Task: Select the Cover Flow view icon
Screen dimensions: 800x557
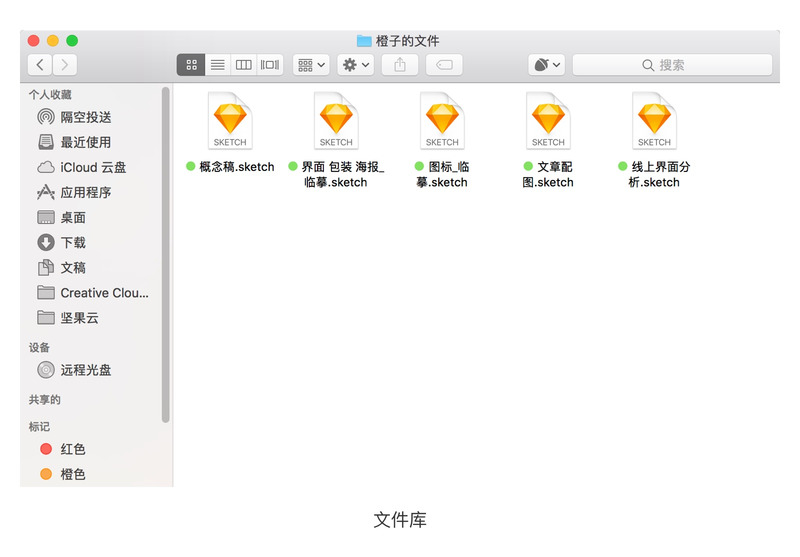Action: pyautogui.click(x=270, y=65)
